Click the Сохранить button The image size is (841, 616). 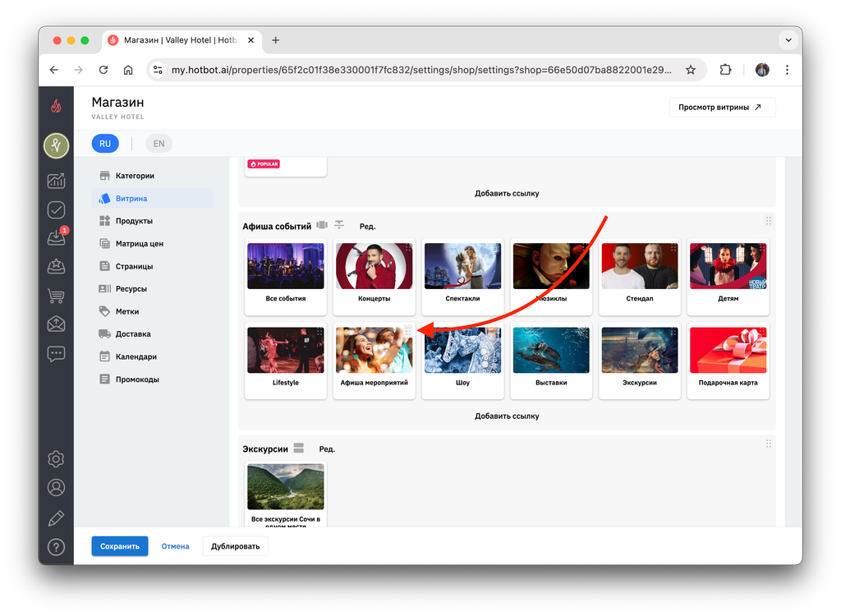click(120, 546)
